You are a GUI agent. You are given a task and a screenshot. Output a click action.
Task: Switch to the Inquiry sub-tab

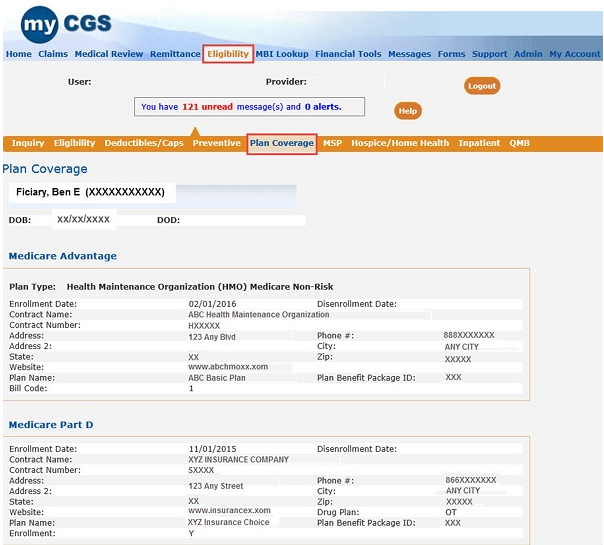pos(28,143)
